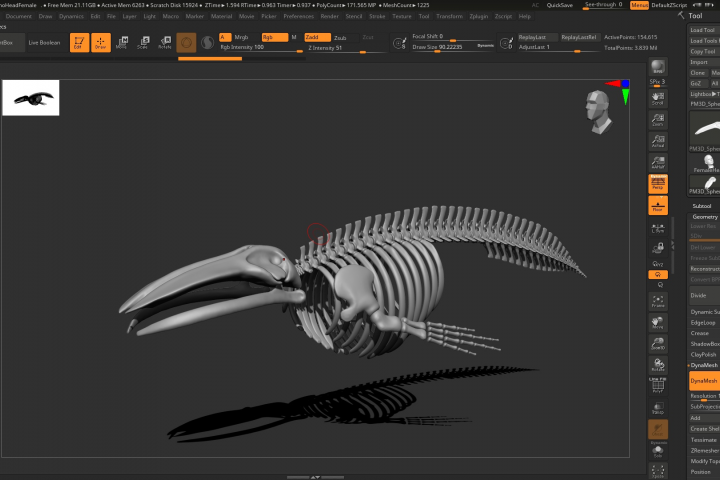Click the small rotation icon below the orange one

659,285
